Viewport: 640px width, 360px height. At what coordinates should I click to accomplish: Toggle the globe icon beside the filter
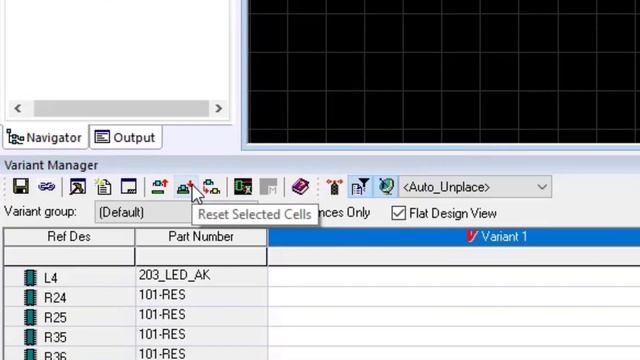pyautogui.click(x=386, y=187)
